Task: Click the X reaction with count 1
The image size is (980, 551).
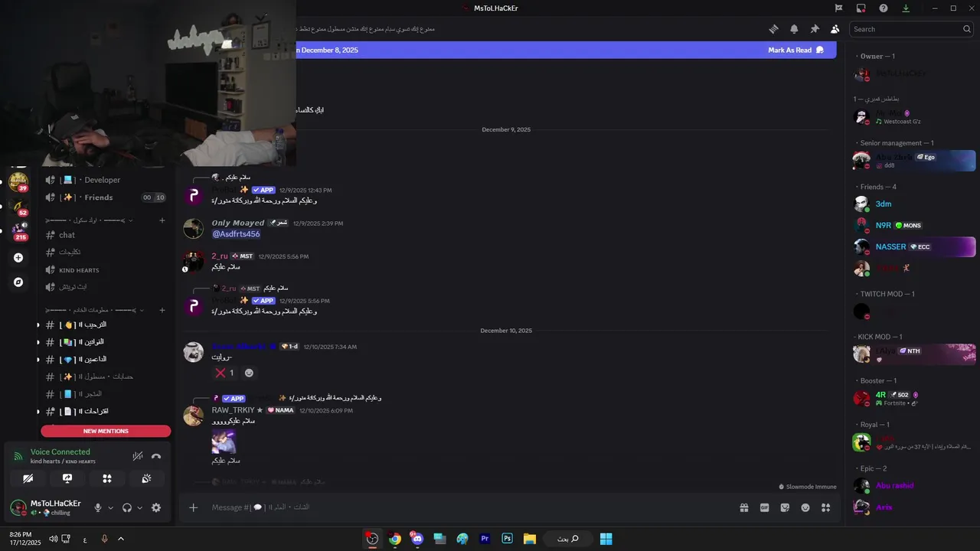Action: pyautogui.click(x=225, y=373)
